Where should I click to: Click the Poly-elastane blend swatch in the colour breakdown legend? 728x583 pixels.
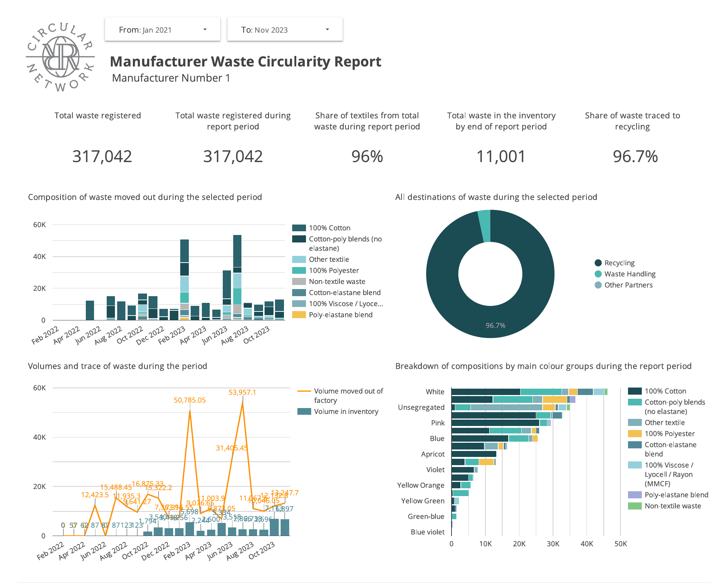(635, 495)
